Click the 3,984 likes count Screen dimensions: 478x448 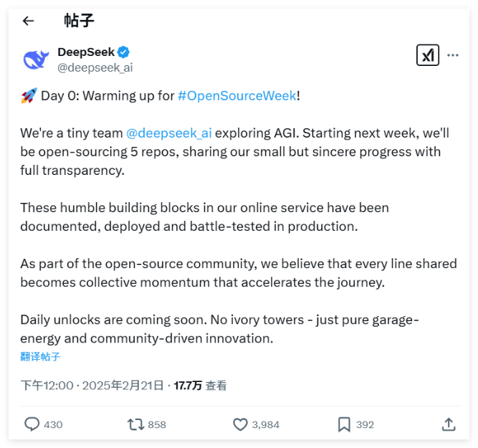pos(266,424)
